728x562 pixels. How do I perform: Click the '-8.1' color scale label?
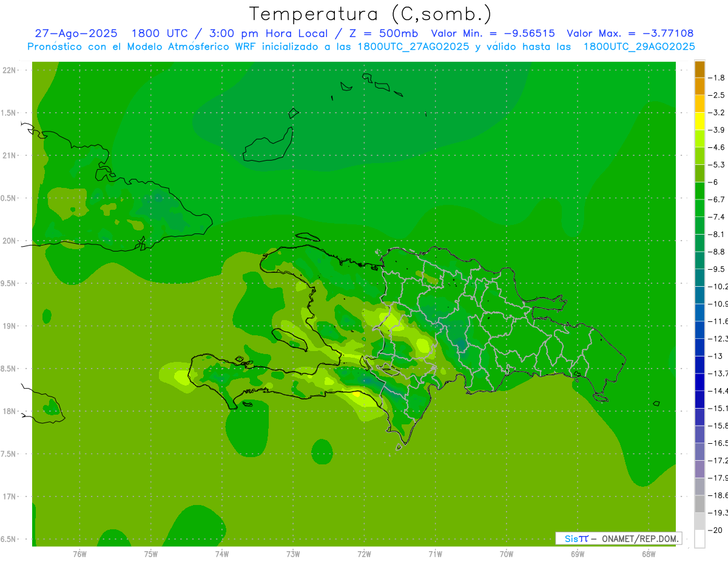coord(716,234)
